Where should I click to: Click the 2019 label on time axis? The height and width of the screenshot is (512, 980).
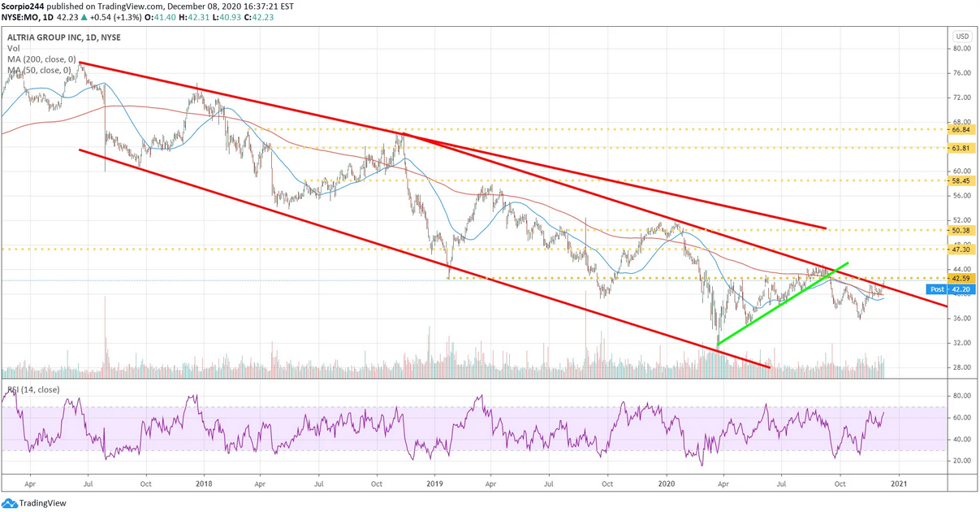(434, 484)
